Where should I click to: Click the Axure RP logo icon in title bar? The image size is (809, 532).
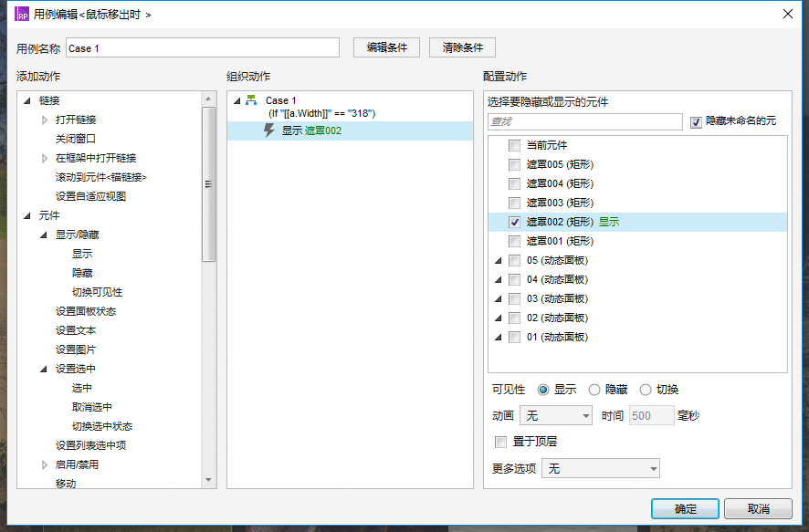[x=22, y=14]
